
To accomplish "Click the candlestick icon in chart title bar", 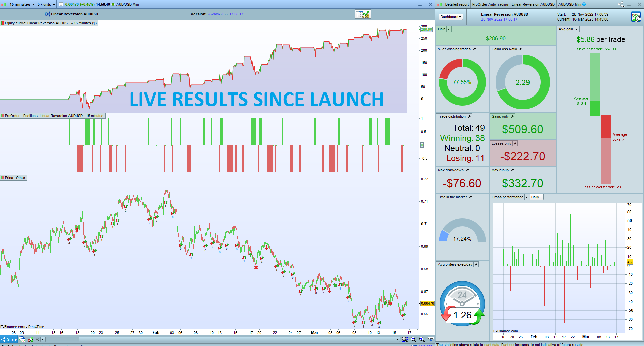I will [4, 4].
